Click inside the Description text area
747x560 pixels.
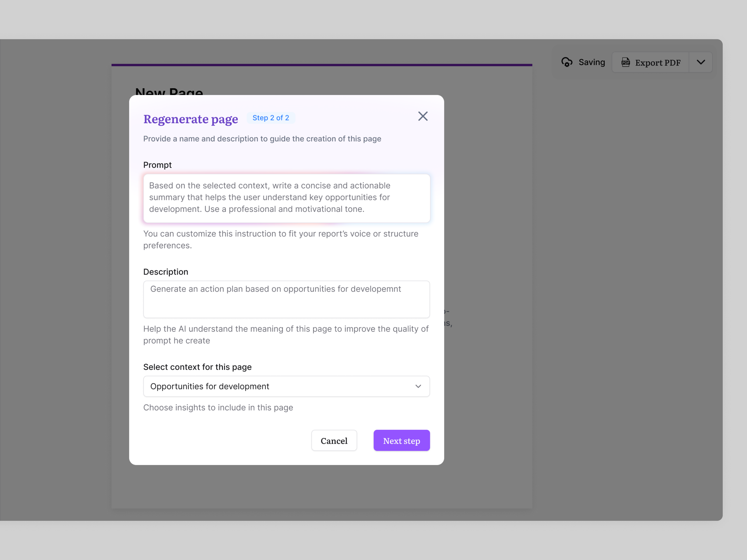coord(286,299)
